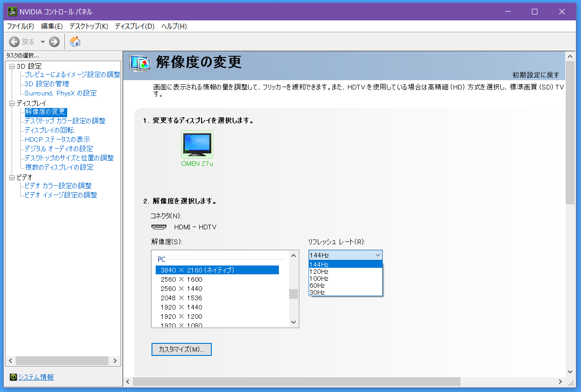This screenshot has width=581, height=392.
Task: Open the ヘルプ(H) menu
Action: coord(174,26)
